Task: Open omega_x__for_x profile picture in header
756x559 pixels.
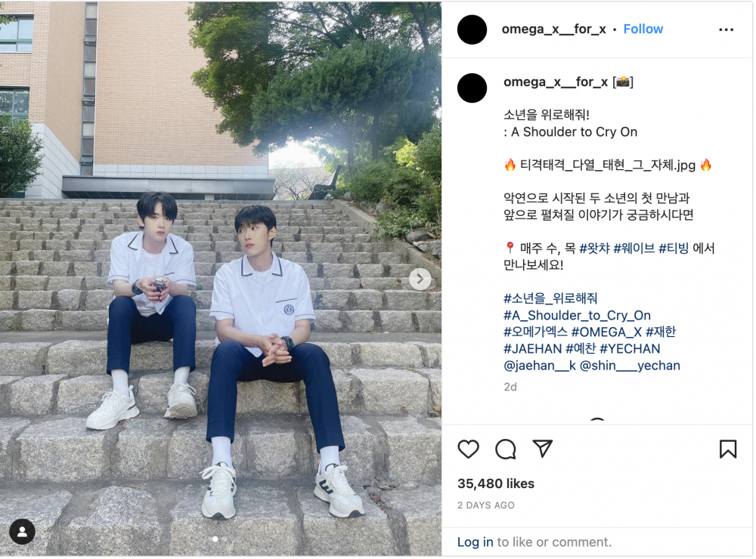Action: click(x=472, y=30)
